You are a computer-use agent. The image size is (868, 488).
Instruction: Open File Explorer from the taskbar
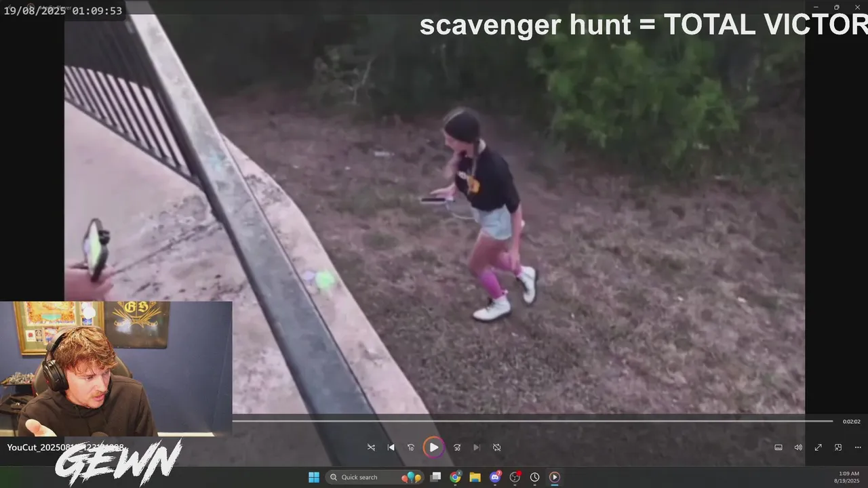[x=475, y=477]
